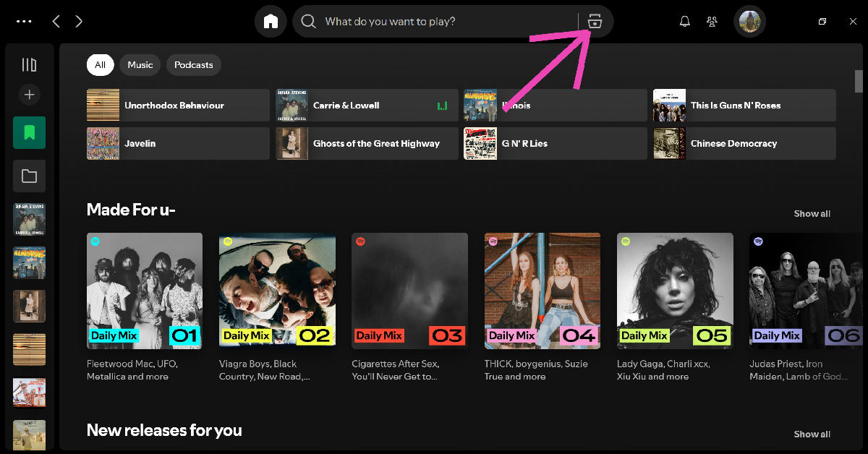Select the Music filter chip
This screenshot has height=454, width=868.
click(x=140, y=65)
